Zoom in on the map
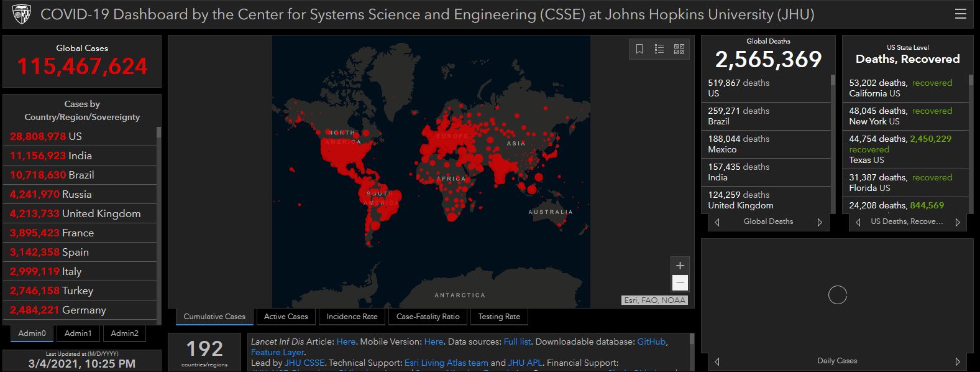980x372 pixels. point(680,266)
